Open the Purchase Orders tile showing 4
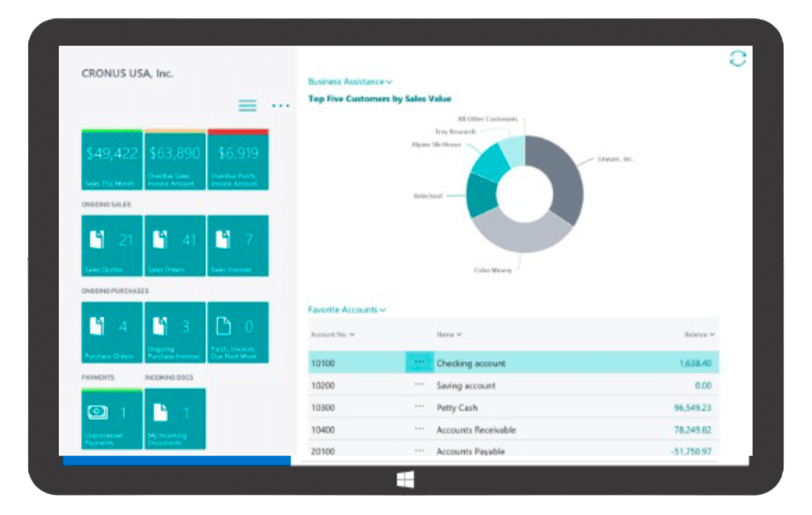 point(112,332)
